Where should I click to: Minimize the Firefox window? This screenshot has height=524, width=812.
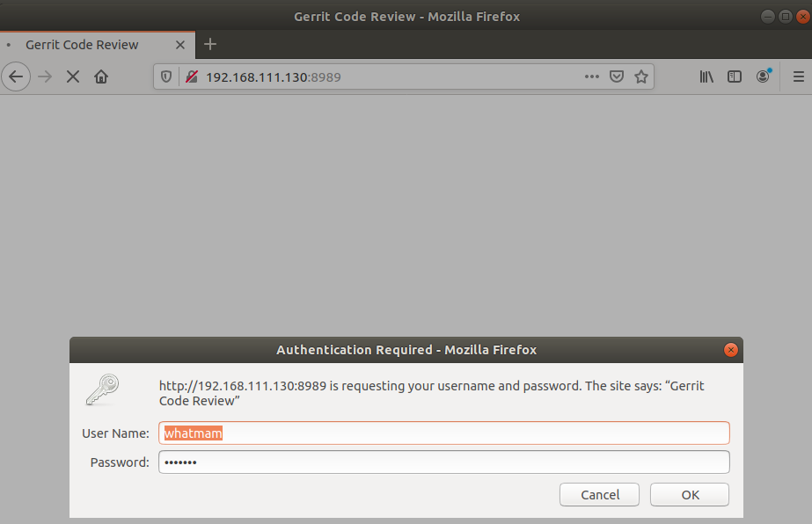click(767, 17)
